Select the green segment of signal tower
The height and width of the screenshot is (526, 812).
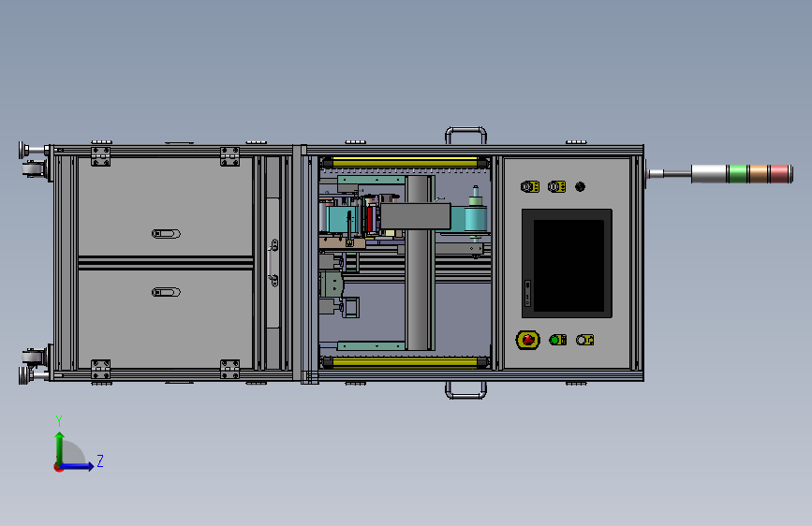click(x=737, y=173)
